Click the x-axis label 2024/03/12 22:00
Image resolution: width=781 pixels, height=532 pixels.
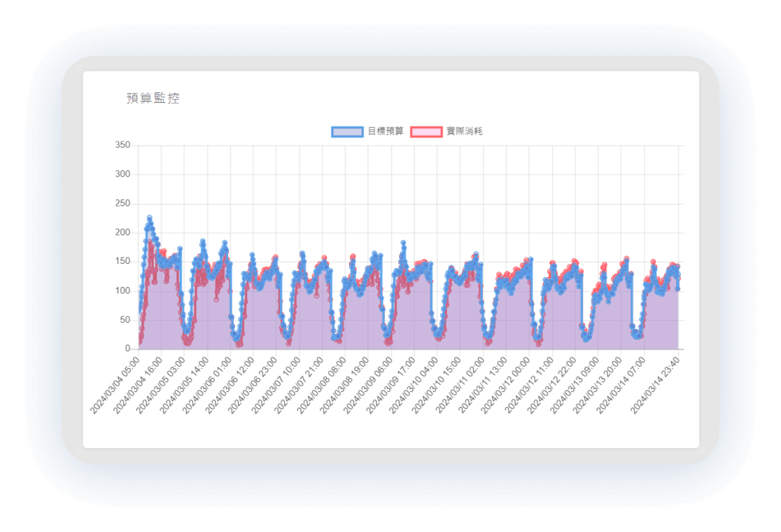tap(551, 385)
